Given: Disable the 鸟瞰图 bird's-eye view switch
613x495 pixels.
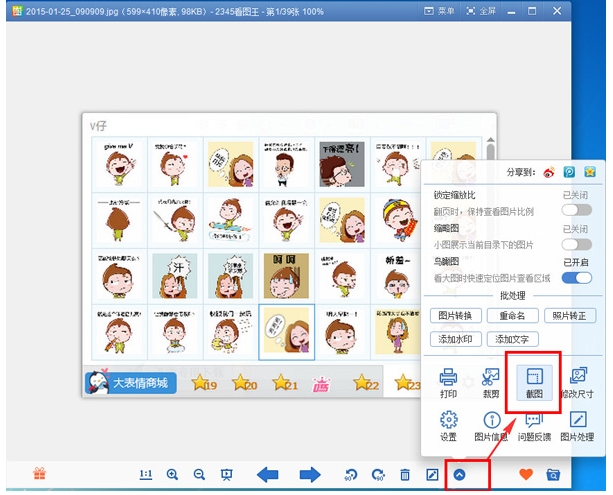Looking at the screenshot, I should pos(576,277).
